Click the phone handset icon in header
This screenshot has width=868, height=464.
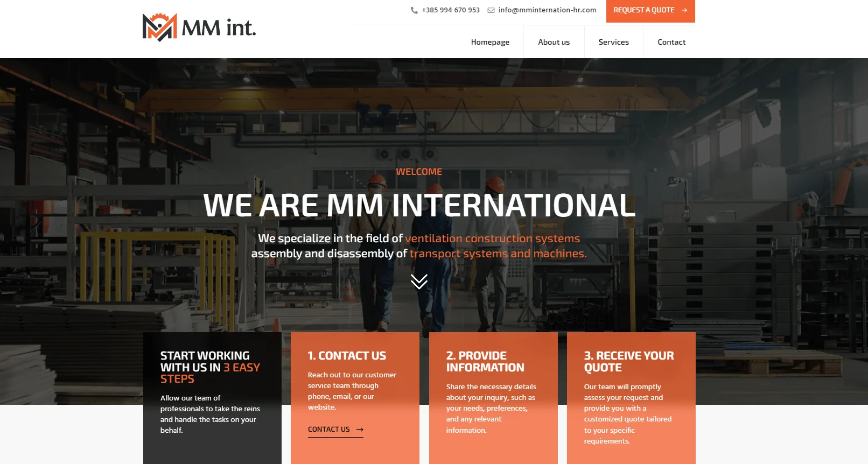414,10
